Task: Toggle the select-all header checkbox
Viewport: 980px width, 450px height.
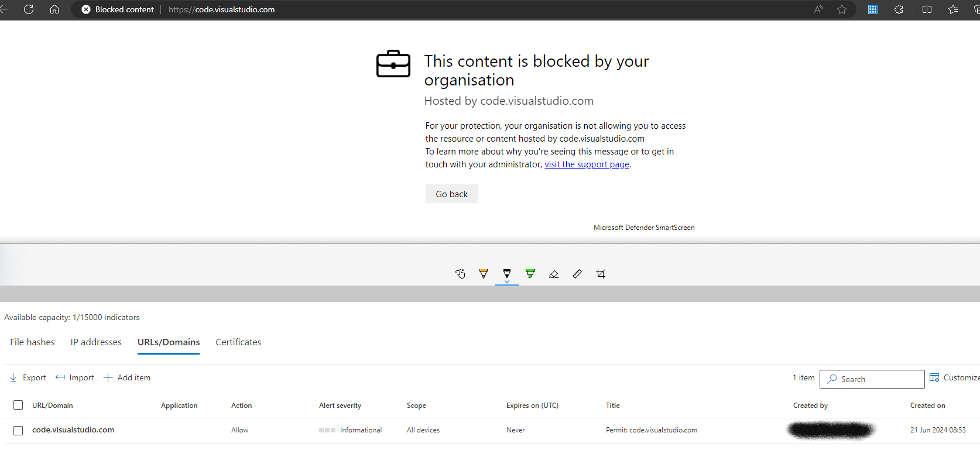Action: pyautogui.click(x=18, y=405)
